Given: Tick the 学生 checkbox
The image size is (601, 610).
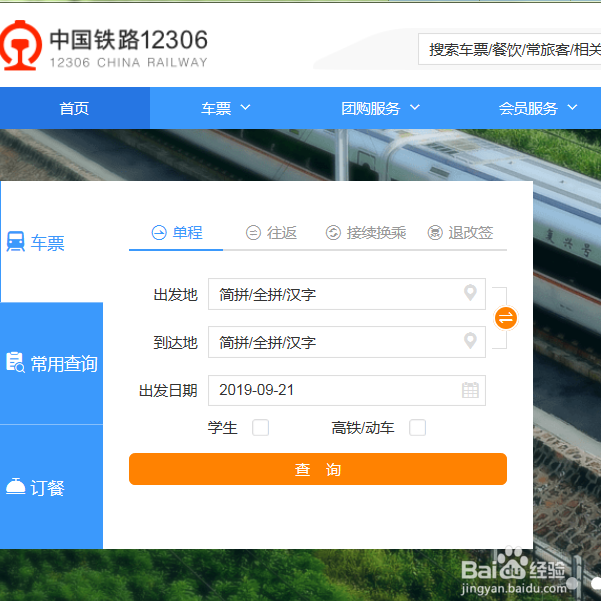Looking at the screenshot, I should click(x=260, y=428).
